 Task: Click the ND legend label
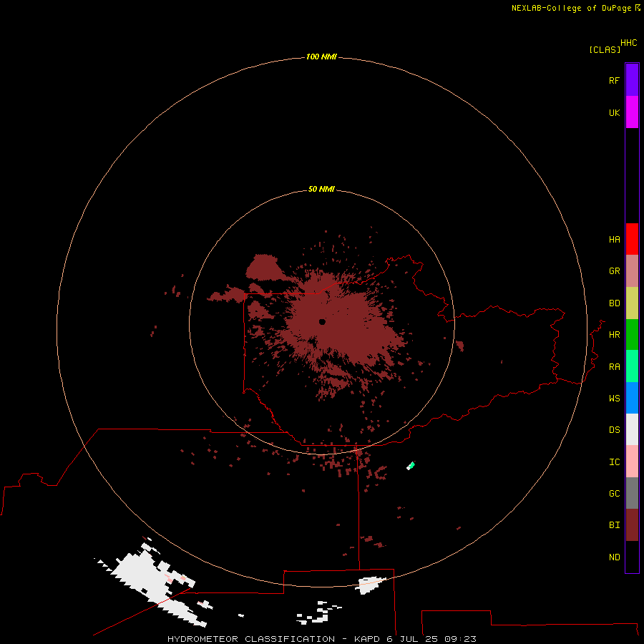614,557
